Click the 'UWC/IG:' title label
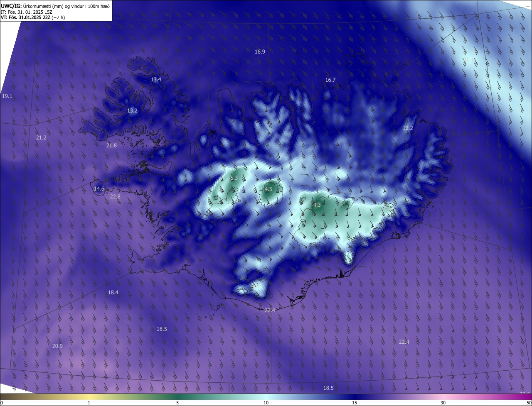Viewport: 532px width, 406px height. point(11,6)
